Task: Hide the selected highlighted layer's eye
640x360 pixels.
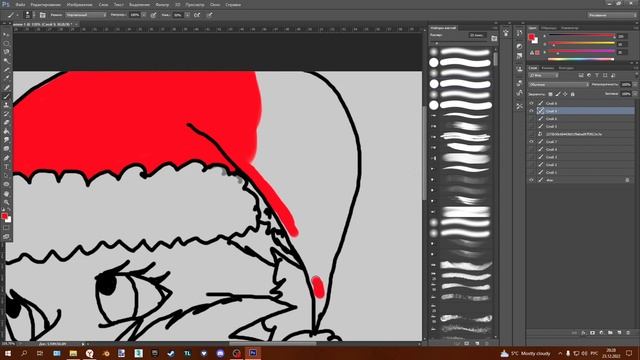Action: tap(531, 111)
